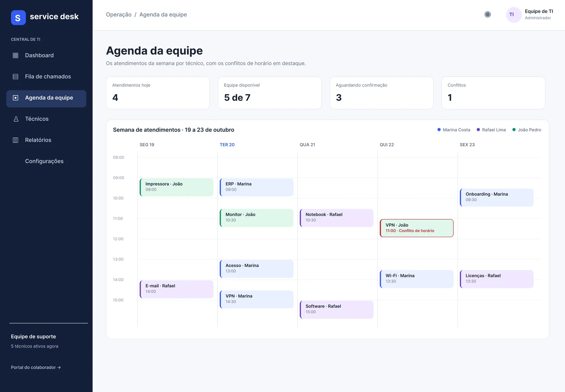The image size is (565, 392).
Task: Open the Acesso · Marina appointment
Action: [257, 269]
